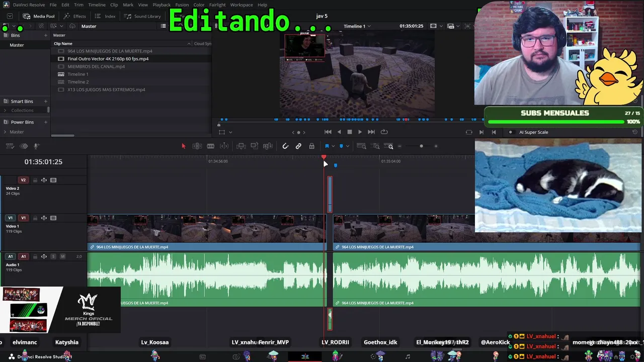Screen dimensions: 644x362
Task: Expand the Power Bins Master folder
Action: click(x=5, y=132)
